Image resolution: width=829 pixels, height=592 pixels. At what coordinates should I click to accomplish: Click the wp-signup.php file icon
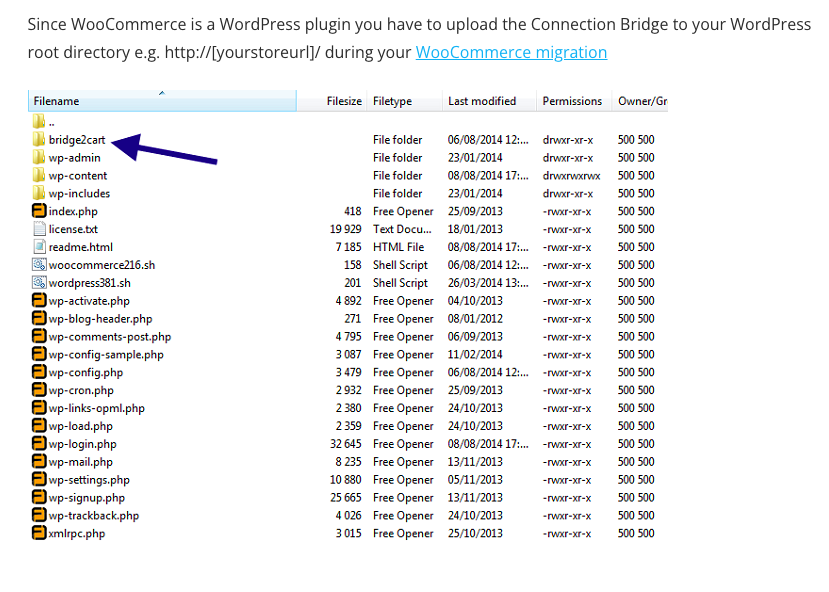pyautogui.click(x=39, y=497)
